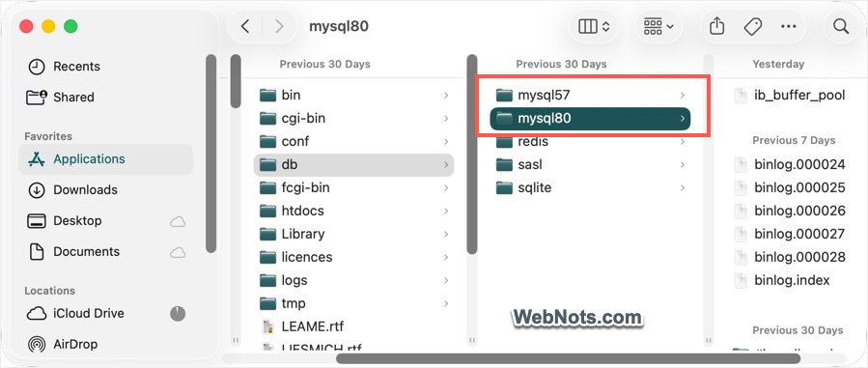Select the sasl folder
Image resolution: width=868 pixels, height=368 pixels.
(590, 165)
